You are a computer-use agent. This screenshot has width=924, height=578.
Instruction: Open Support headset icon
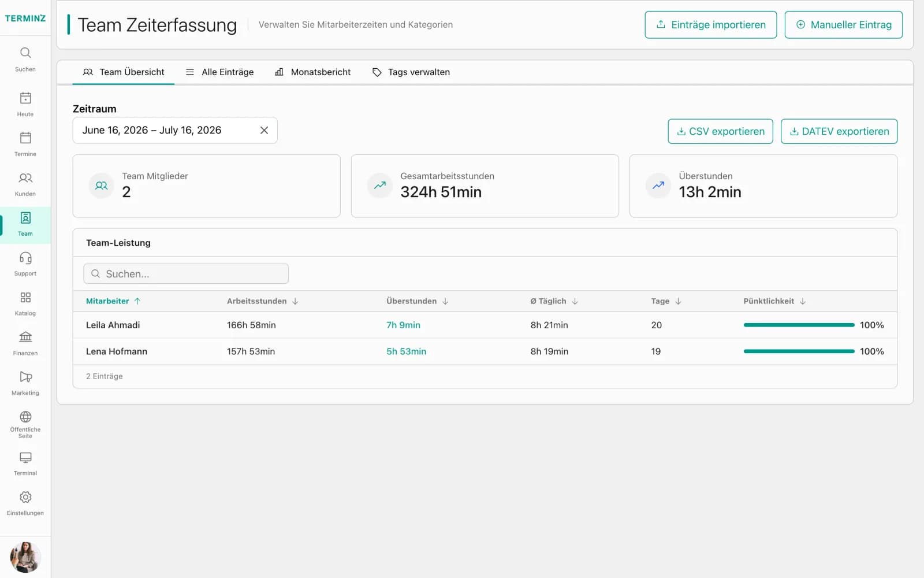(x=25, y=257)
